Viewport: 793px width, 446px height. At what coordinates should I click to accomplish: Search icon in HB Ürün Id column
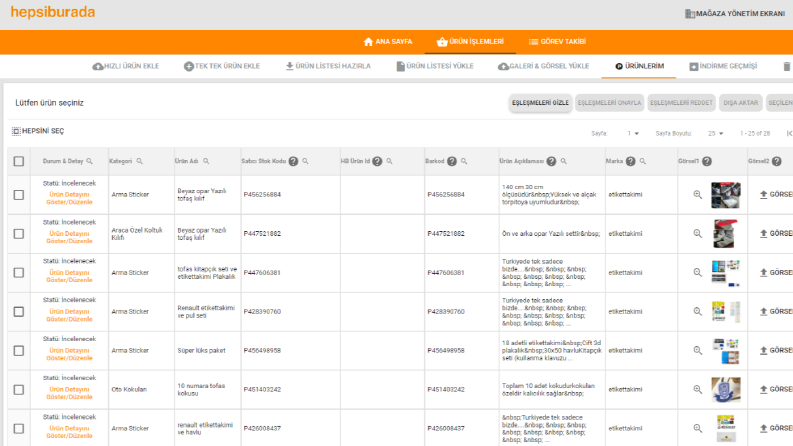[389, 161]
